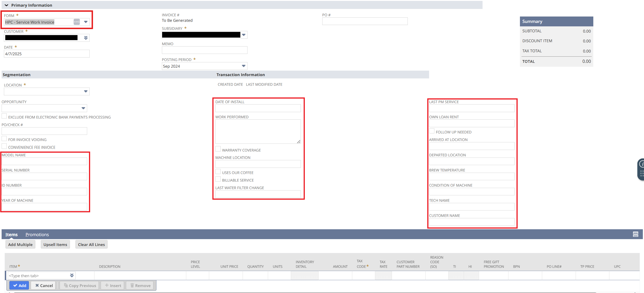Expand the Customer double-chevron selector
Image resolution: width=644 pixels, height=293 pixels.
(x=86, y=38)
